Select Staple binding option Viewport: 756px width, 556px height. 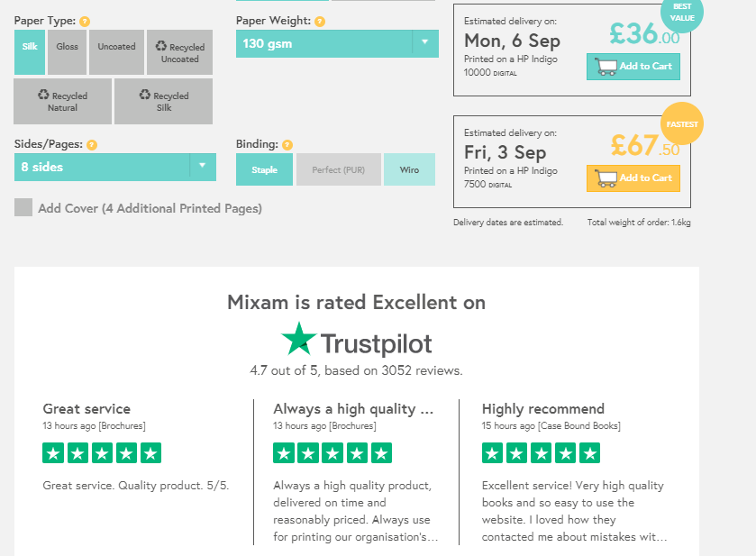[x=264, y=169]
